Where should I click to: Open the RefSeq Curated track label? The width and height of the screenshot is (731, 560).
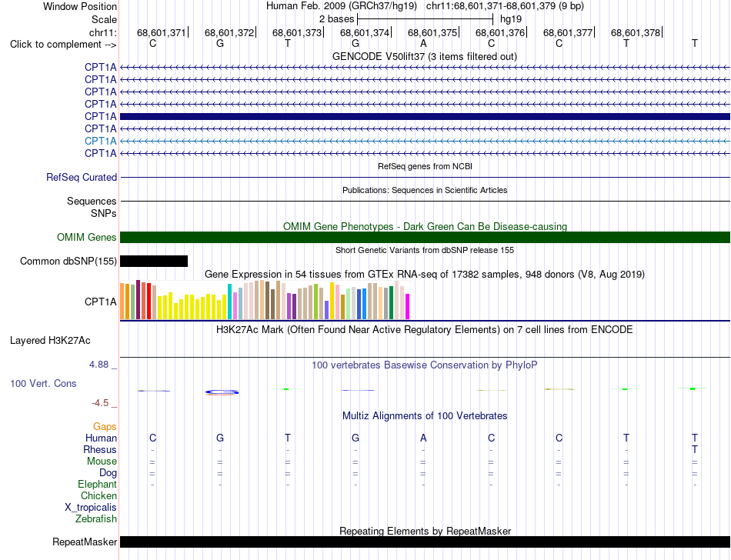[x=82, y=178]
